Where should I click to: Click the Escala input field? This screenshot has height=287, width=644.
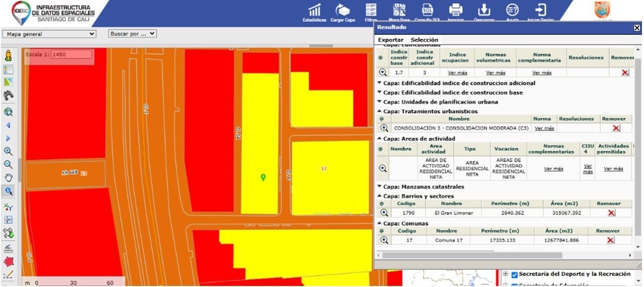[71, 54]
